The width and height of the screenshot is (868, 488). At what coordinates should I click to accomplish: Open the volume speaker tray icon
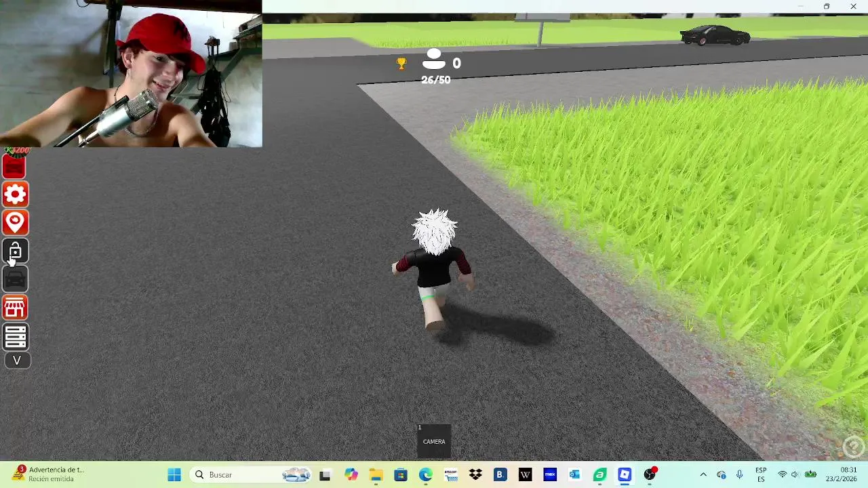[795, 475]
